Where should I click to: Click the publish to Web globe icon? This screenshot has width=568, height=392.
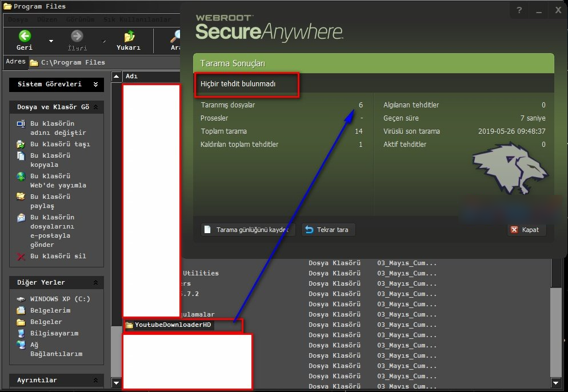[21, 177]
